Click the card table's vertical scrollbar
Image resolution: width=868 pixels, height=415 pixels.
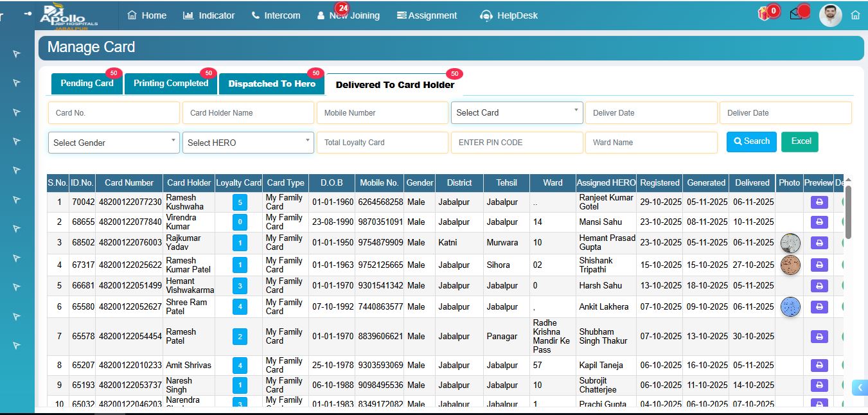[848, 212]
